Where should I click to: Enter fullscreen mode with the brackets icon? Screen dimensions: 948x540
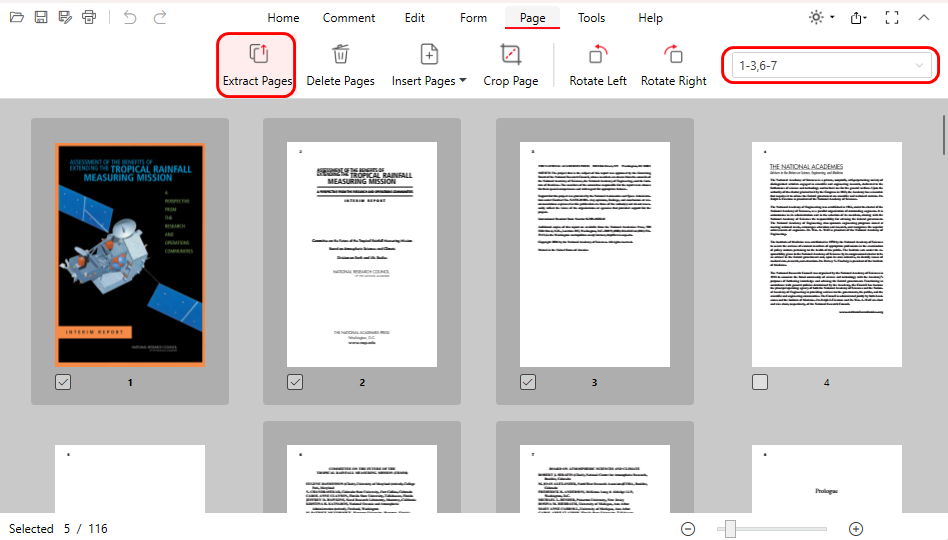click(x=892, y=18)
